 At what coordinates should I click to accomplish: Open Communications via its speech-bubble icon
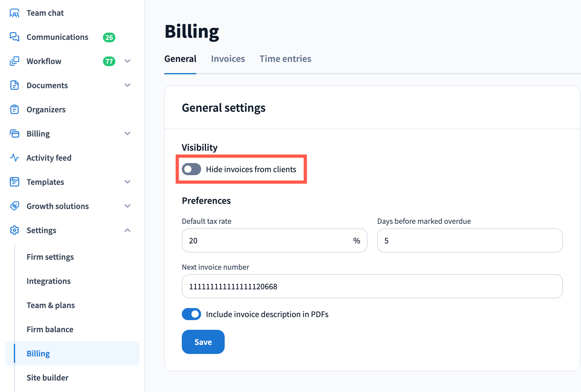(x=14, y=37)
